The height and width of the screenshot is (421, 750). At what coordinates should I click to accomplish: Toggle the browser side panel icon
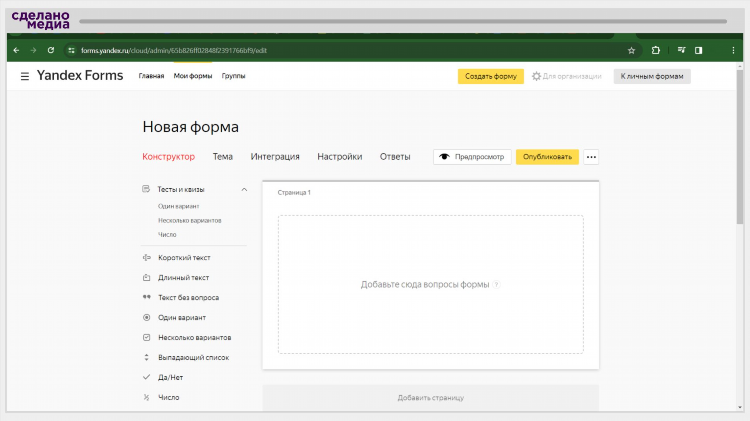point(699,50)
